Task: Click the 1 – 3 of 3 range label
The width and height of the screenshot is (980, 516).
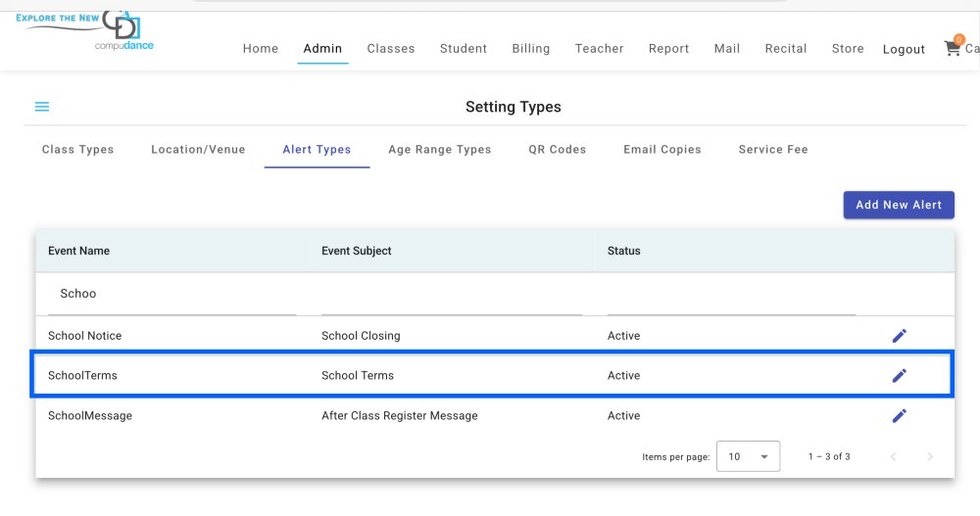Action: point(829,456)
